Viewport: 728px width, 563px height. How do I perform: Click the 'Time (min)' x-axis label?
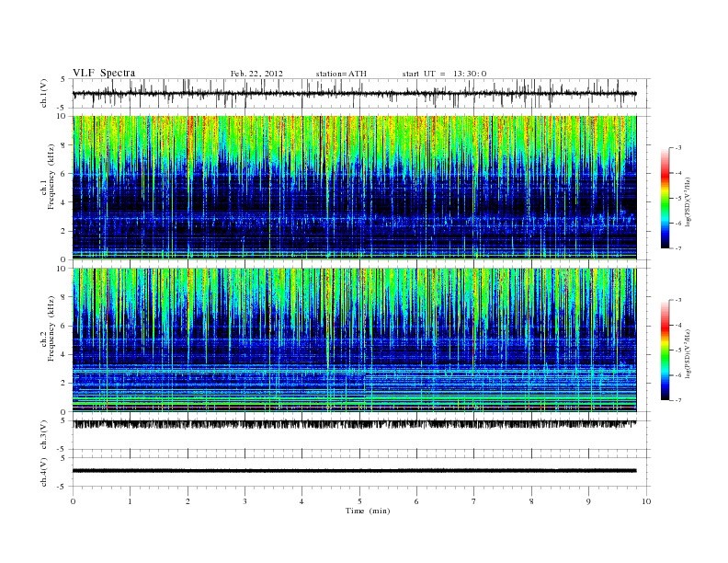click(x=368, y=511)
